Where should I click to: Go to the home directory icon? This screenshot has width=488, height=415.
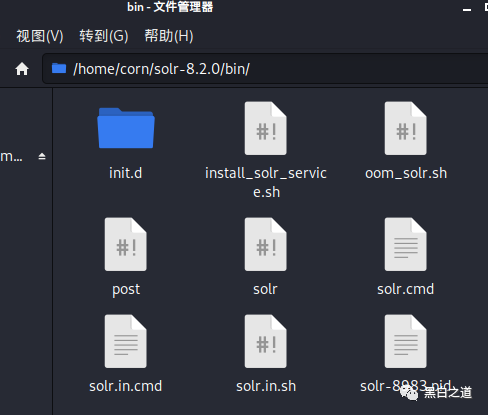click(22, 69)
